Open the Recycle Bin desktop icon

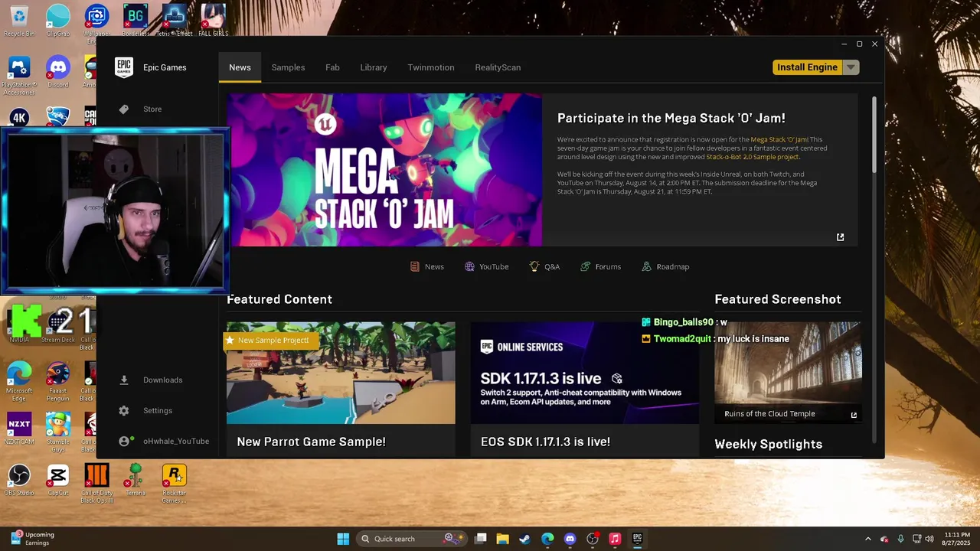point(19,20)
